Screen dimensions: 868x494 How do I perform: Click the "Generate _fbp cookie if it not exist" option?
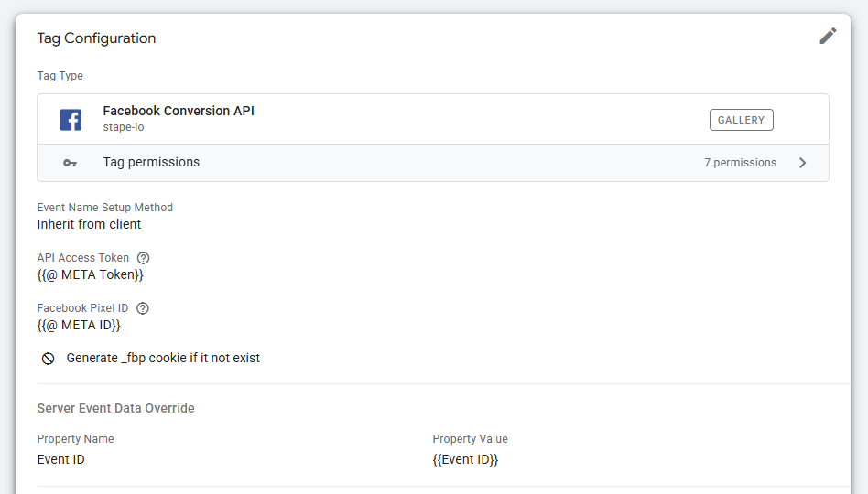[x=163, y=359]
